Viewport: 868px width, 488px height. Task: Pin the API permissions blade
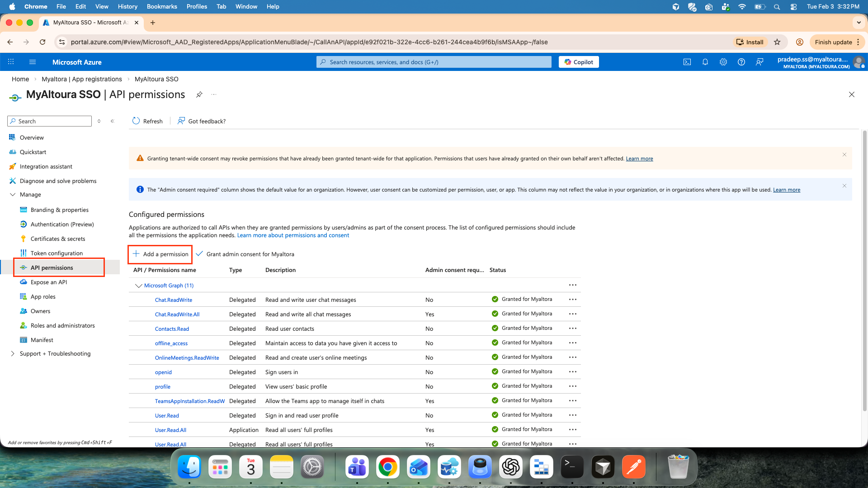pyautogui.click(x=199, y=94)
